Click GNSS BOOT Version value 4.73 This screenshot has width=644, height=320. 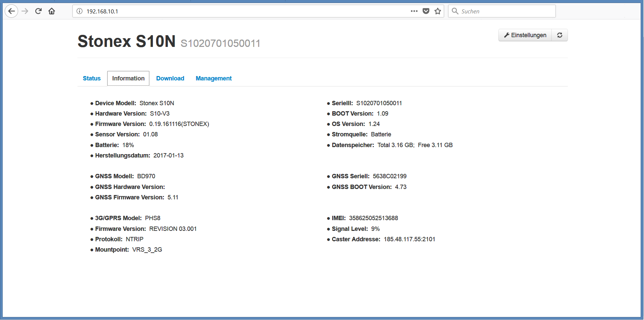click(x=401, y=187)
